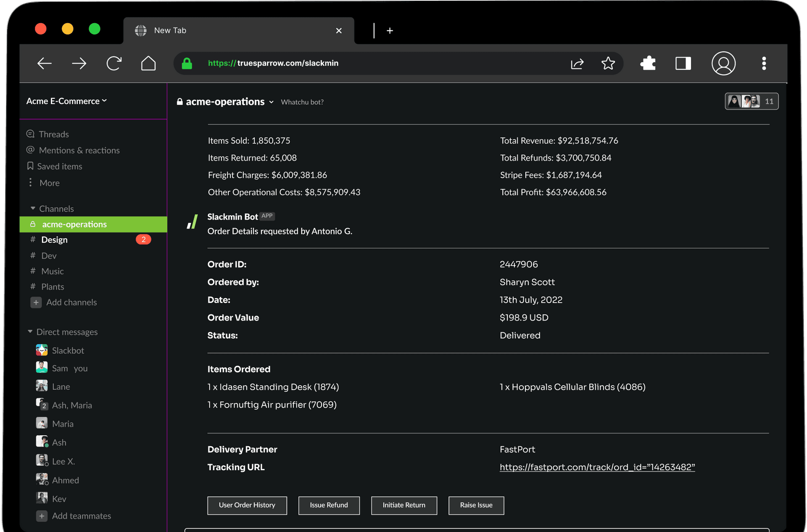
Task: Open the More options in sidebar
Action: [49, 183]
